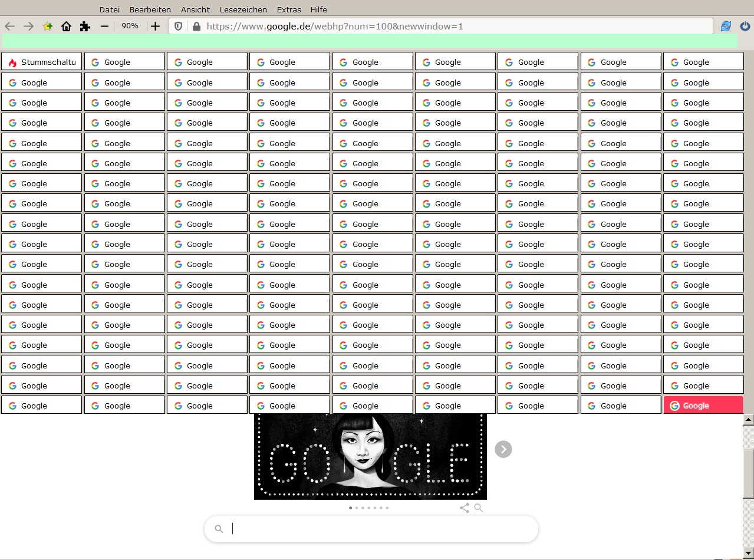Zoom out with the minus button
Image resolution: width=754 pixels, height=560 pixels.
(104, 26)
